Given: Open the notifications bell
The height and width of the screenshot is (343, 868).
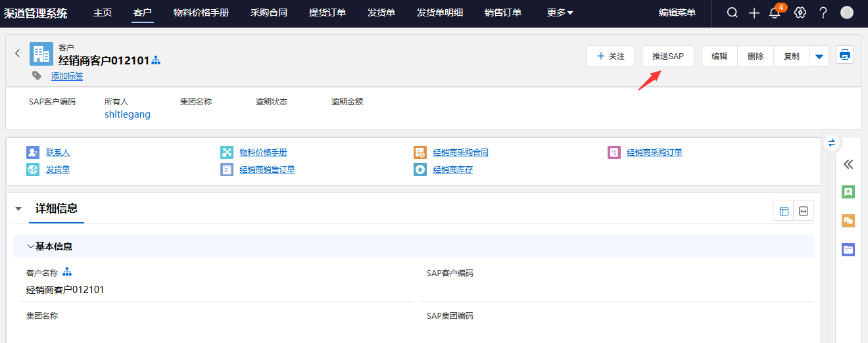Looking at the screenshot, I should 775,13.
